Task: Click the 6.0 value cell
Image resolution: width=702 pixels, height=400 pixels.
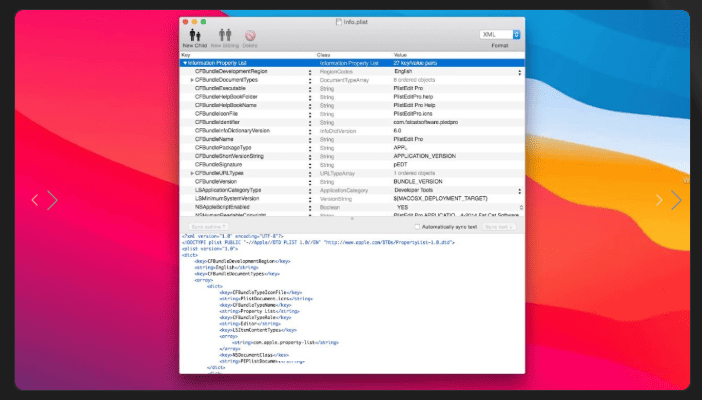Action: 397,131
